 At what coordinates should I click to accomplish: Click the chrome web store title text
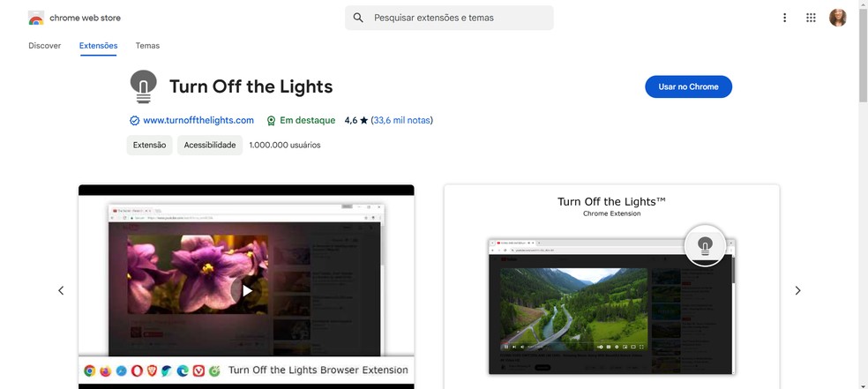86,18
